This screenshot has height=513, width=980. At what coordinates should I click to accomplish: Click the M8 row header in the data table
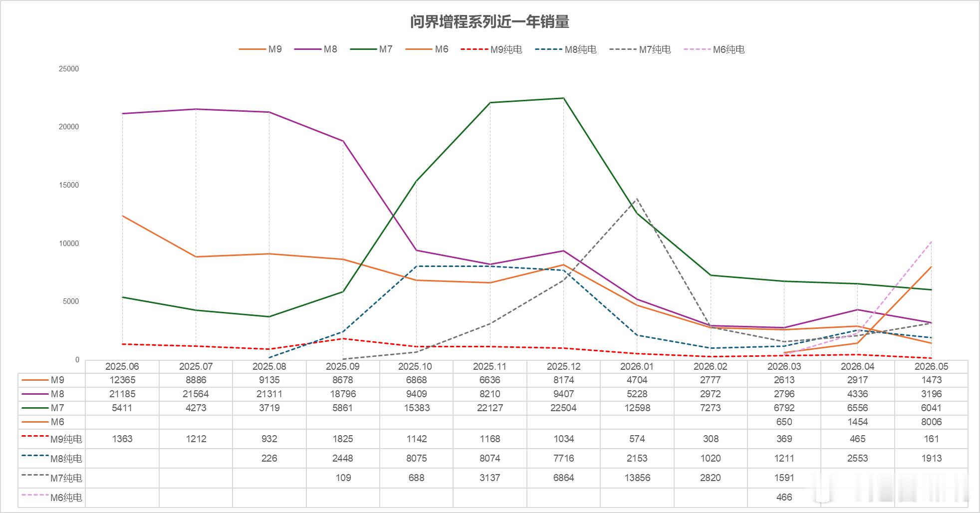[x=52, y=394]
